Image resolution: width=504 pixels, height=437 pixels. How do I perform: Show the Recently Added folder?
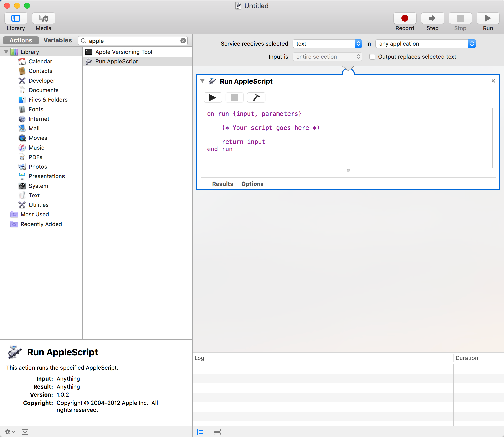click(41, 224)
